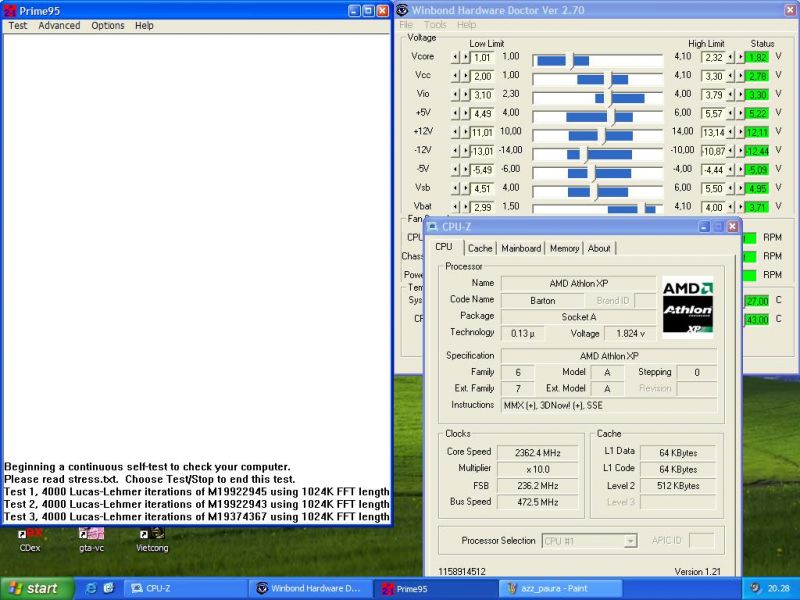This screenshot has height=600, width=800.
Task: Click the left arrow of Vcc low limit
Action: (455, 77)
